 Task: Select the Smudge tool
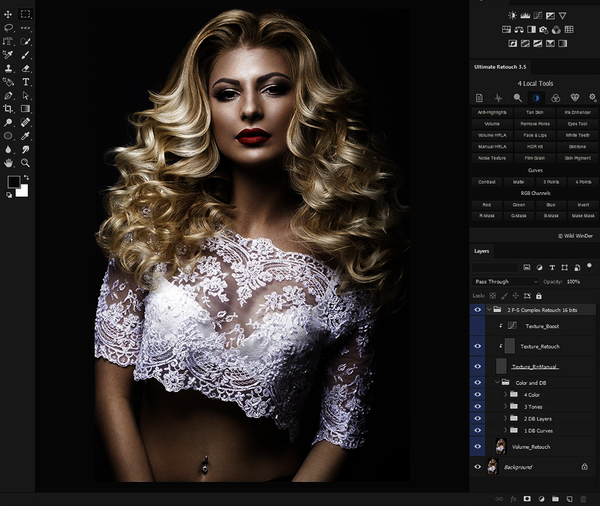[x=25, y=150]
